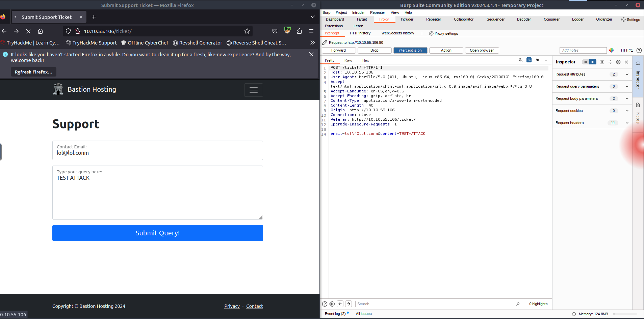This screenshot has height=319, width=644.
Task: Click editor settings gear beside search bar
Action: coord(332,304)
